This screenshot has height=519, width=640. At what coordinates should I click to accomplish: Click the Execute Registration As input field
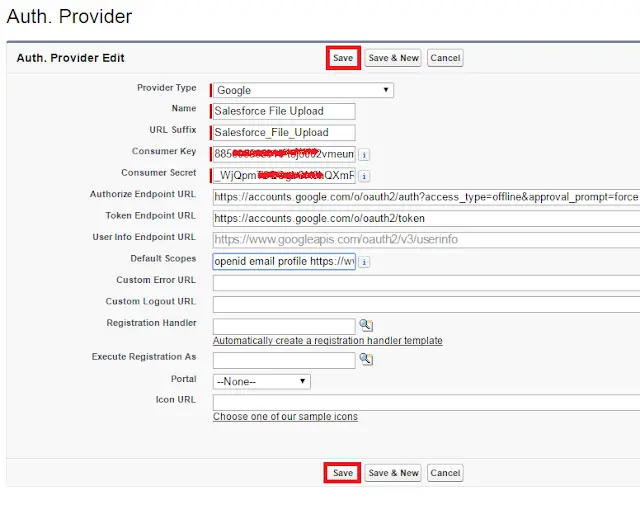pos(284,361)
